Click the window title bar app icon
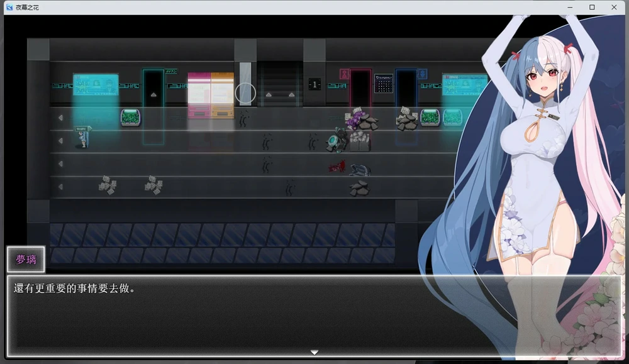This screenshot has width=629, height=364. [9, 7]
